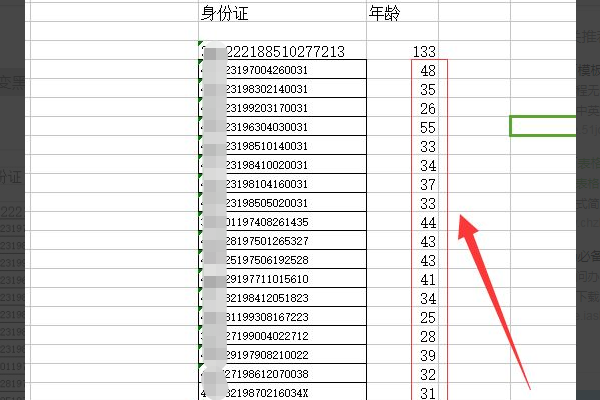Select the age cell showing 25
The height and width of the screenshot is (400, 600).
403,316
